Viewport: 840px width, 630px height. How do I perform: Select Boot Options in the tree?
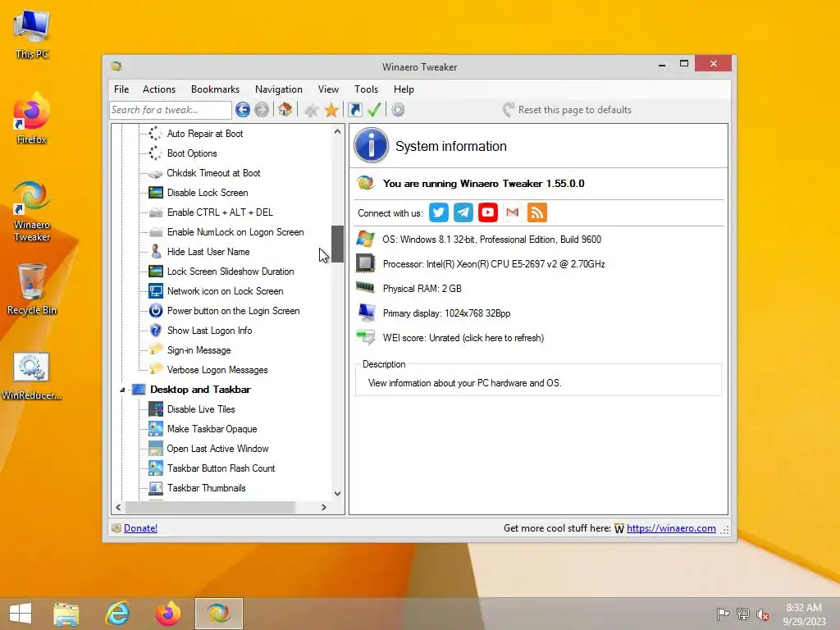(x=192, y=153)
